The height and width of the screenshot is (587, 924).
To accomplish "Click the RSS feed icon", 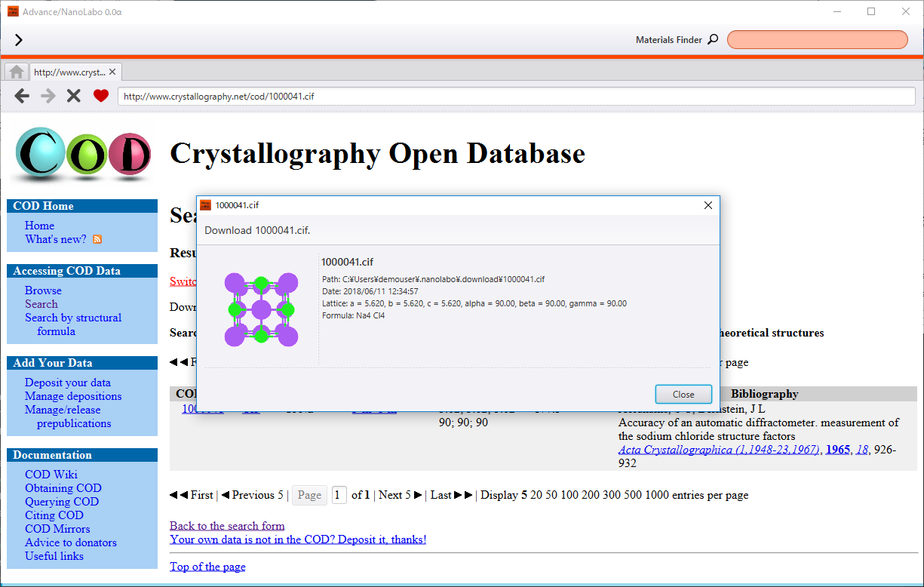I will 97,239.
